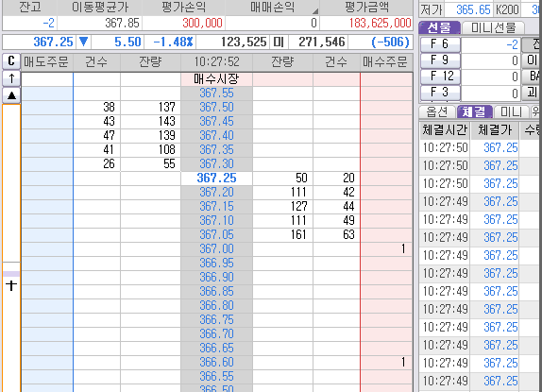This screenshot has height=392, width=542.
Task: Select price 366.95 in ladder
Action: (216, 263)
